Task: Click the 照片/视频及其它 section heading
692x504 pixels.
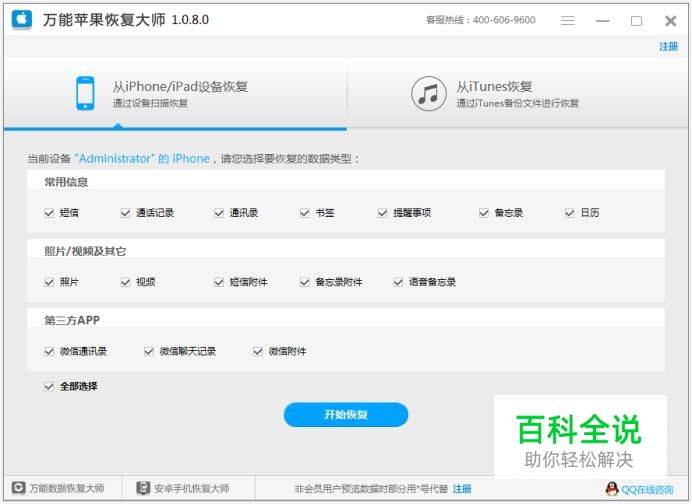Action: [85, 251]
